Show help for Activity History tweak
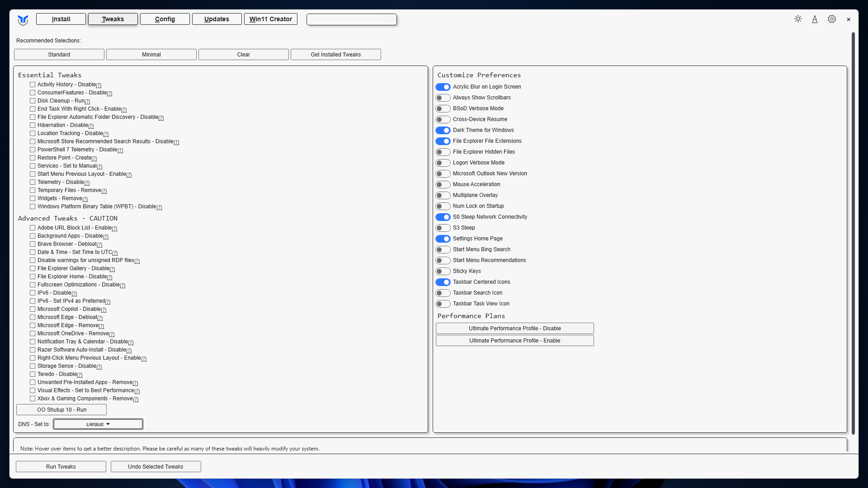 pos(99,85)
